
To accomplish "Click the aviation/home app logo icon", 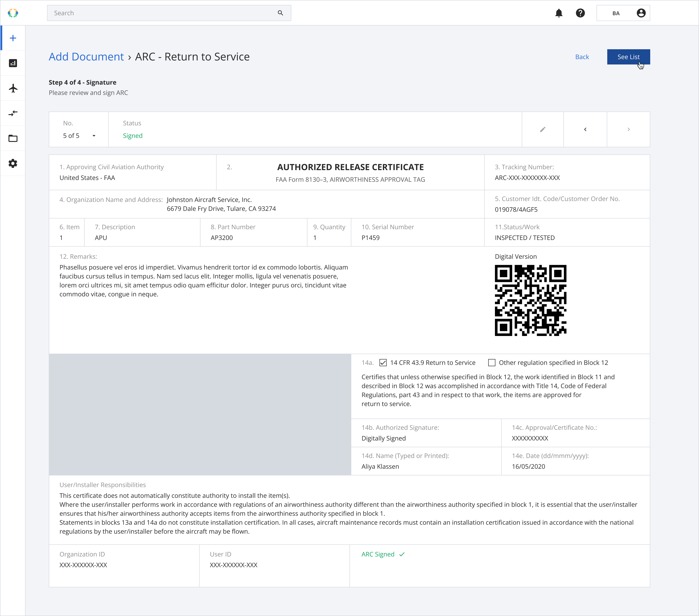I will (x=13, y=13).
